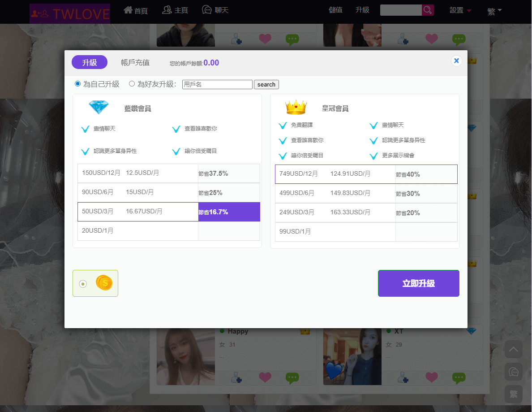Choose the 499USD/6月 crown plan
This screenshot has width=532, height=412.
coord(366,194)
